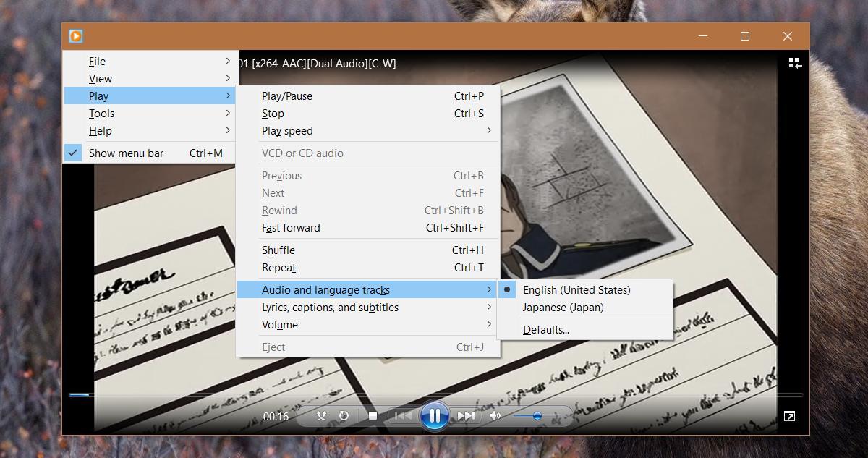Image resolution: width=868 pixels, height=458 pixels.
Task: Expand Lyrics, captions, and subtitles submenu
Action: (x=368, y=307)
